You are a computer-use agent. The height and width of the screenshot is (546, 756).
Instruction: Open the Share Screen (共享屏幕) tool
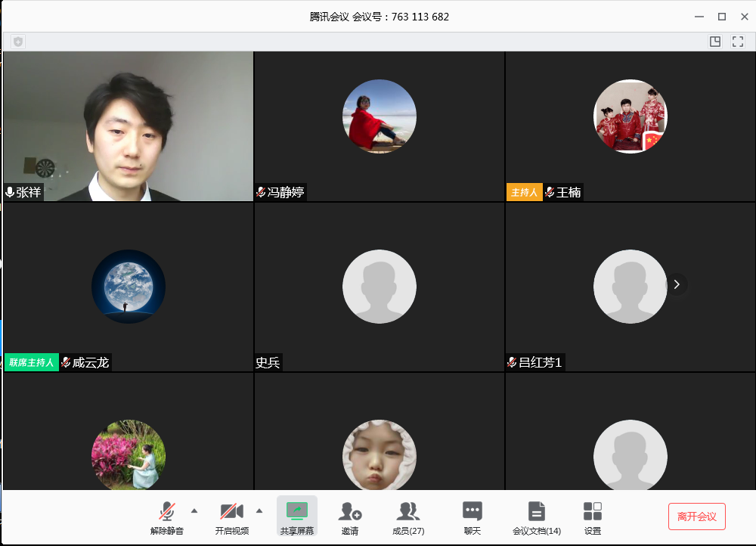click(297, 517)
